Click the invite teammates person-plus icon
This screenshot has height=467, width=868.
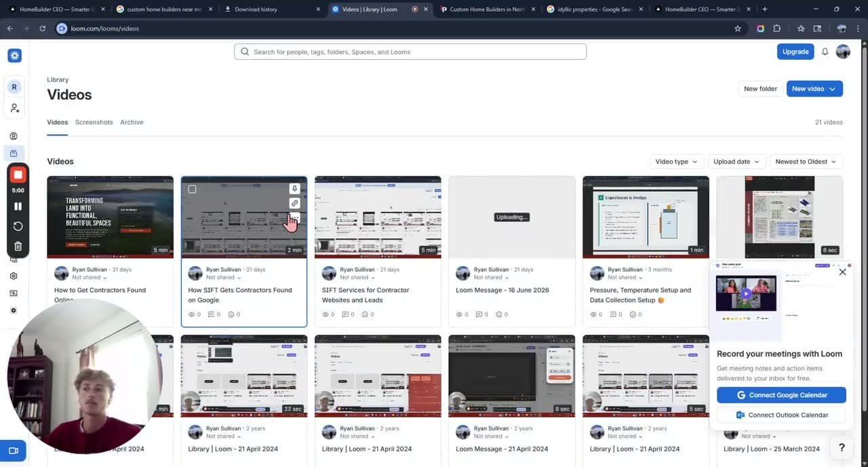[14, 109]
